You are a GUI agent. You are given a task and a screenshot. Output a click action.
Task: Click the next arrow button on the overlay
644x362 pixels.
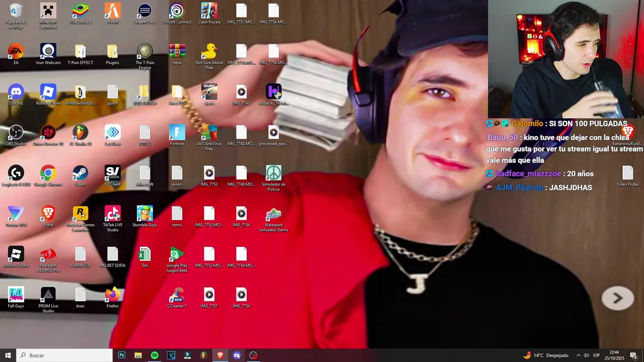(618, 298)
